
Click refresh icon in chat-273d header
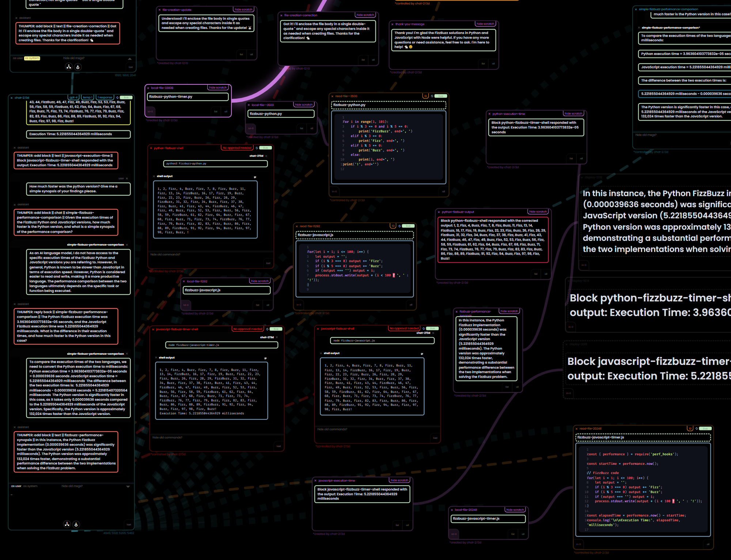117,98
